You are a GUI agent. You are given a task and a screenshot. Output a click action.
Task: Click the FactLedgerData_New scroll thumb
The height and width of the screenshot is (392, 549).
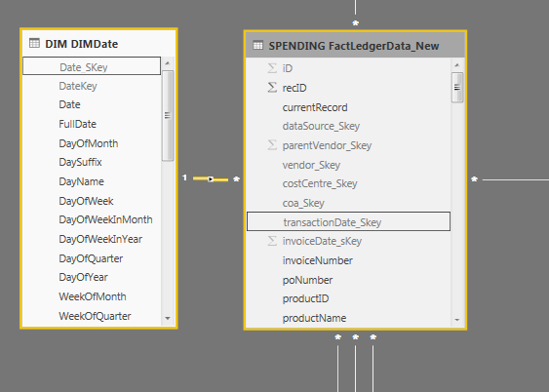click(x=457, y=88)
